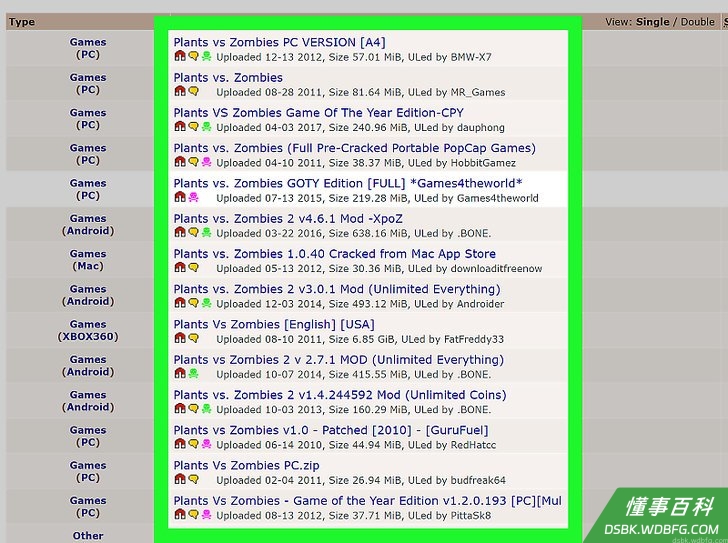View uploads by dauphong
This screenshot has width=728, height=543.
(481, 128)
